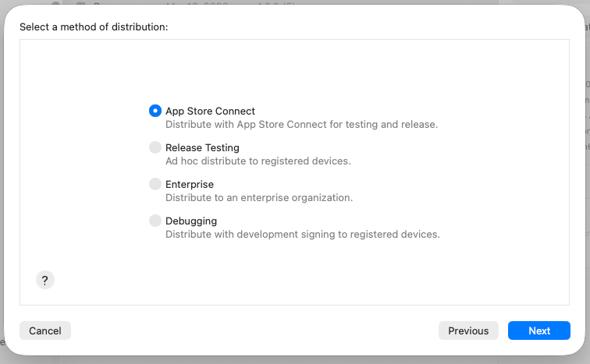The width and height of the screenshot is (590, 364).
Task: Pick the Enterprise distribution radio button
Action: 155,184
